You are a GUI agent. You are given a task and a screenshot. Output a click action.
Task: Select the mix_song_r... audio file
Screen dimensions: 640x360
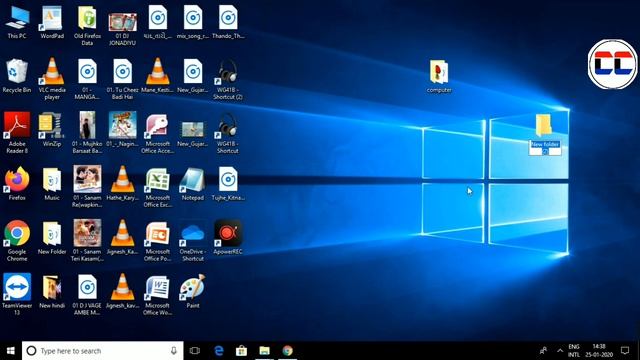(193, 22)
